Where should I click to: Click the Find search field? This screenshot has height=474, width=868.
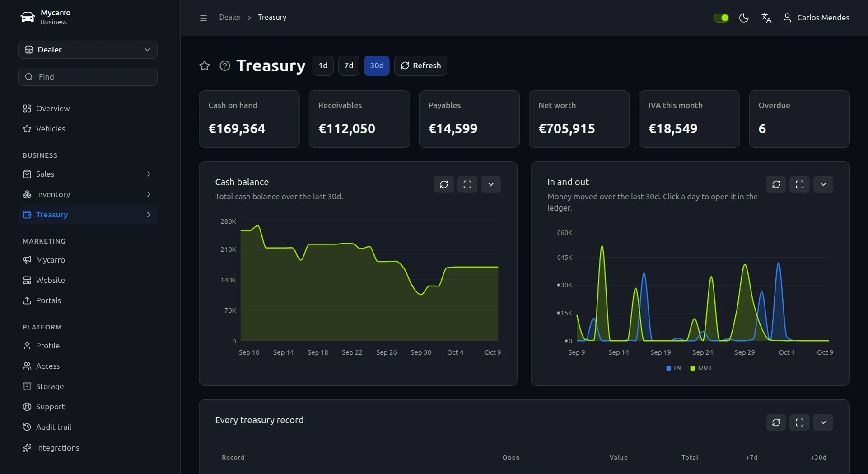point(88,77)
